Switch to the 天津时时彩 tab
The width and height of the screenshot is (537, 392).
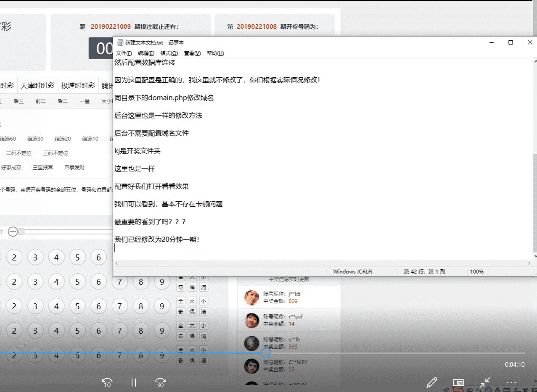click(37, 85)
